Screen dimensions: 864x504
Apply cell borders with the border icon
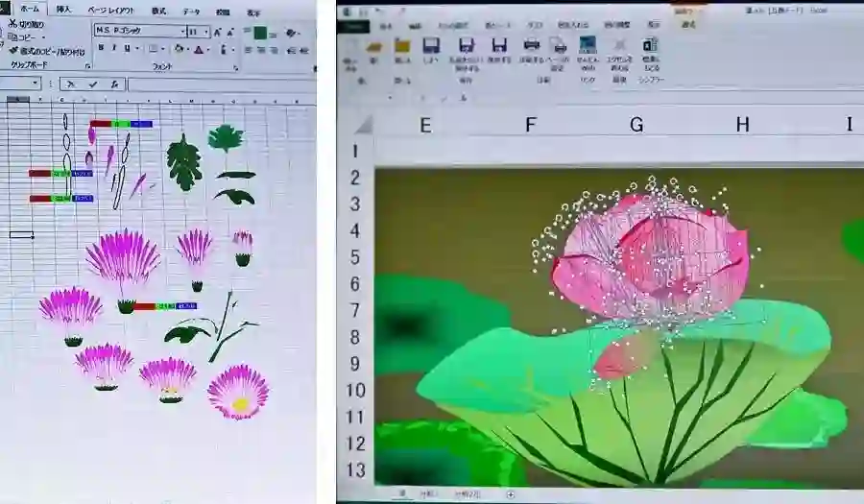154,49
